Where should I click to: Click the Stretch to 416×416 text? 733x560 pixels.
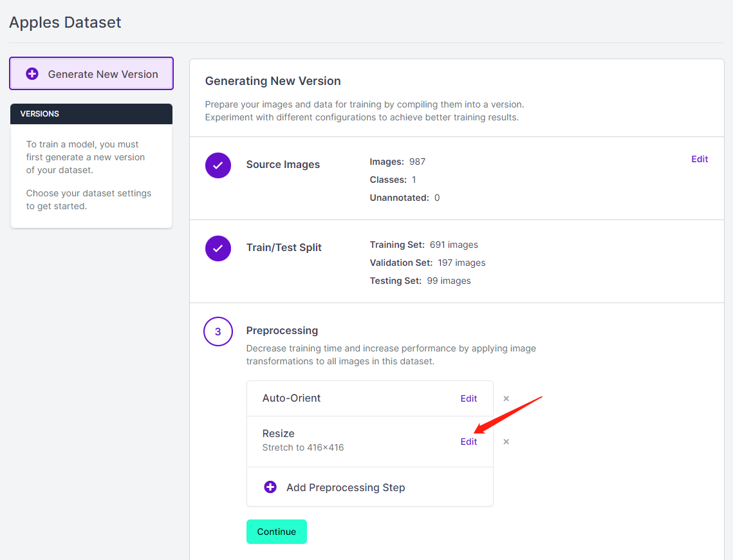pos(303,447)
